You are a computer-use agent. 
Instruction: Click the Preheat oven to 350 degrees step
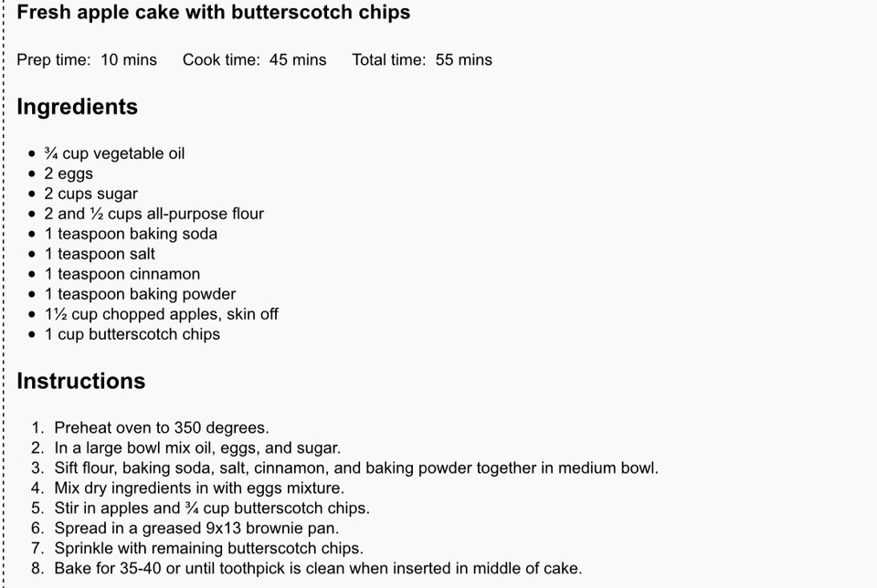(162, 427)
